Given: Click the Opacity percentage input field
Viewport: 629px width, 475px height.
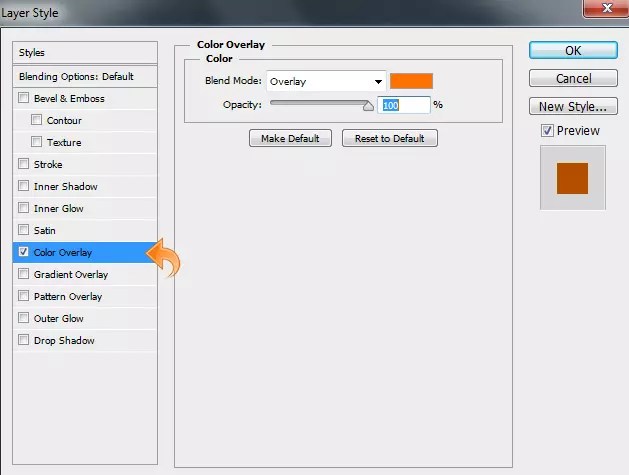Looking at the screenshot, I should coord(404,105).
